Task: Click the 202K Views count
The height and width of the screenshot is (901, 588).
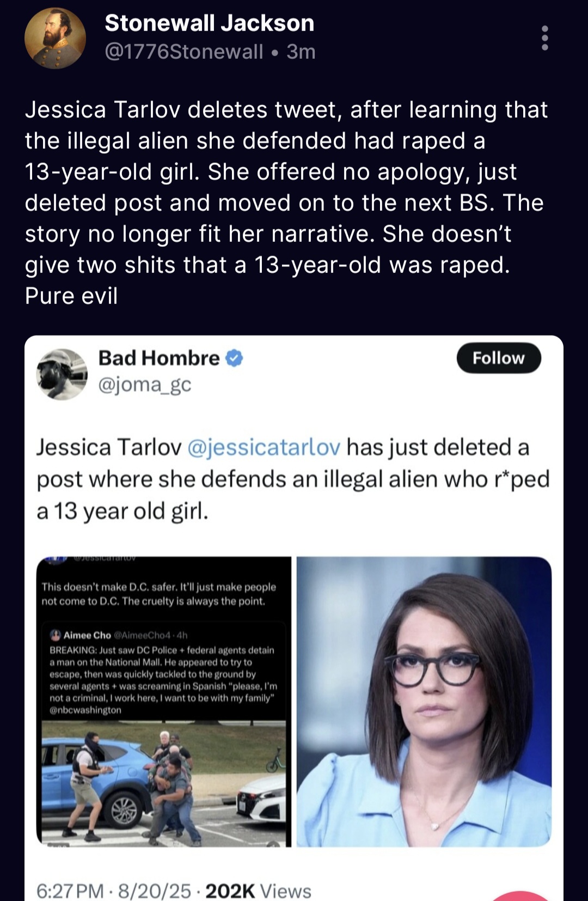Action: click(x=258, y=891)
